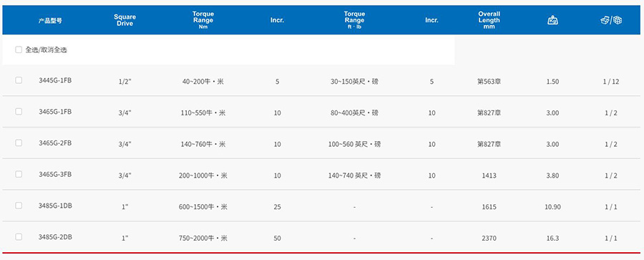This screenshot has height=260, width=644.
Task: Check the box for model 3445G-1FB
Action: coord(19,80)
